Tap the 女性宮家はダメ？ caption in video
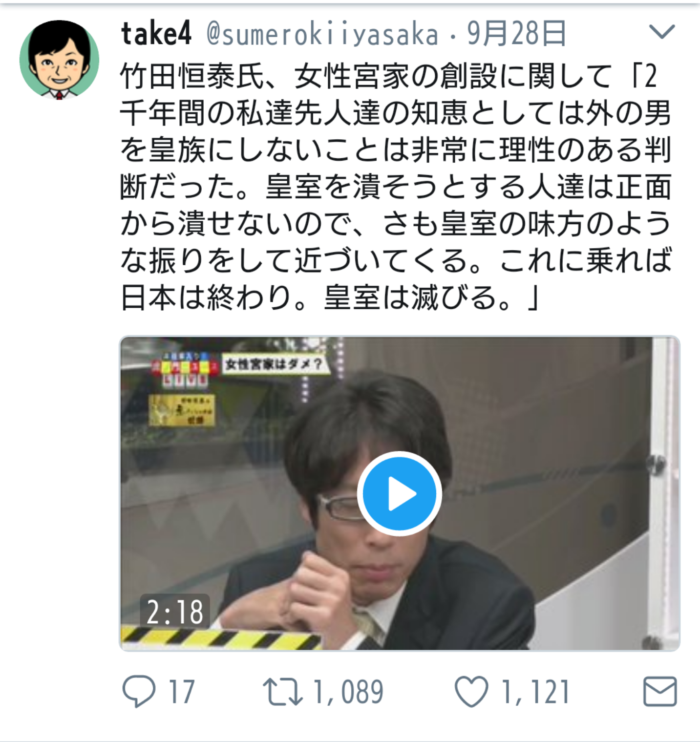 274,364
